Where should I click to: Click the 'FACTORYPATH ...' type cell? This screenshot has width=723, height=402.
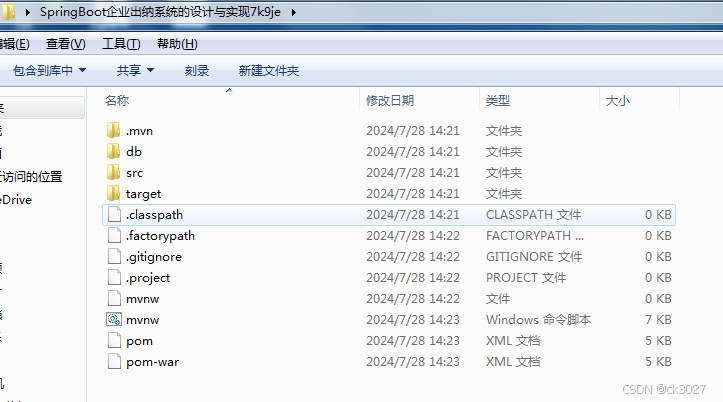pyautogui.click(x=535, y=236)
